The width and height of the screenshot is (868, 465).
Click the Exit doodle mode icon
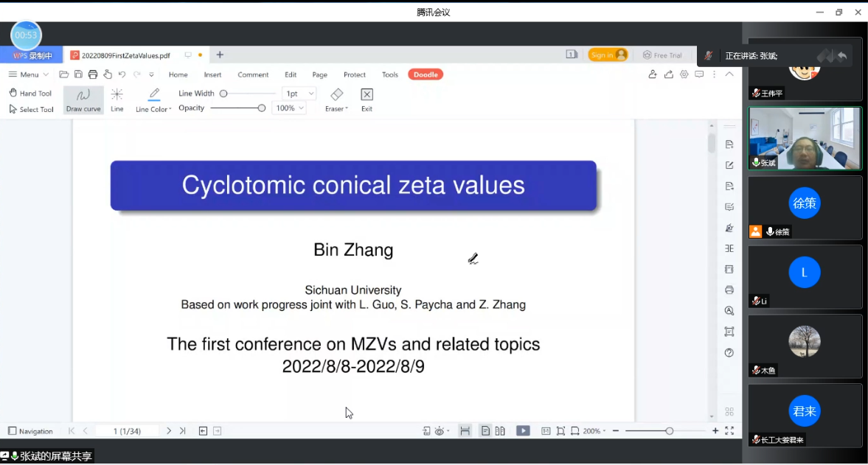tap(367, 99)
